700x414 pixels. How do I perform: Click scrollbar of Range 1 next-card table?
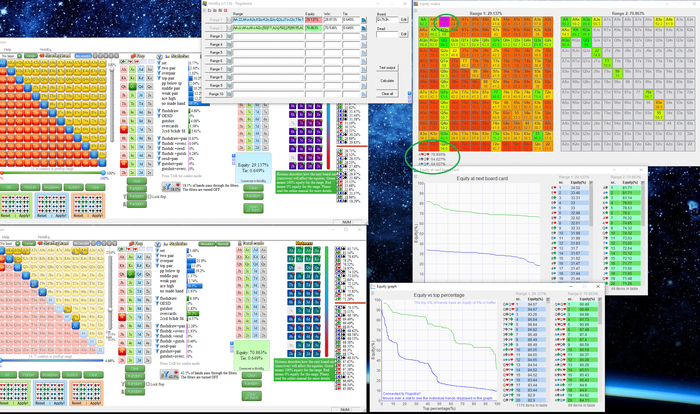click(x=591, y=204)
